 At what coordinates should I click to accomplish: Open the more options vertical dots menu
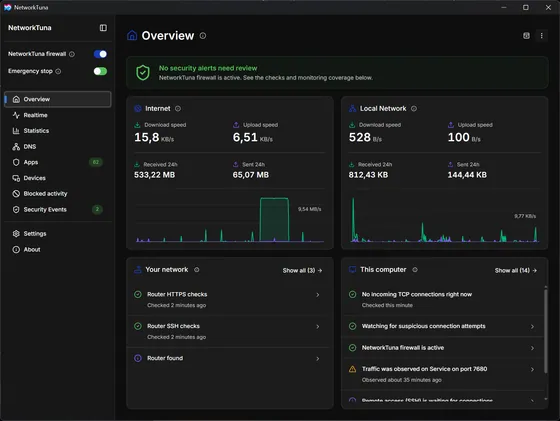click(x=541, y=36)
